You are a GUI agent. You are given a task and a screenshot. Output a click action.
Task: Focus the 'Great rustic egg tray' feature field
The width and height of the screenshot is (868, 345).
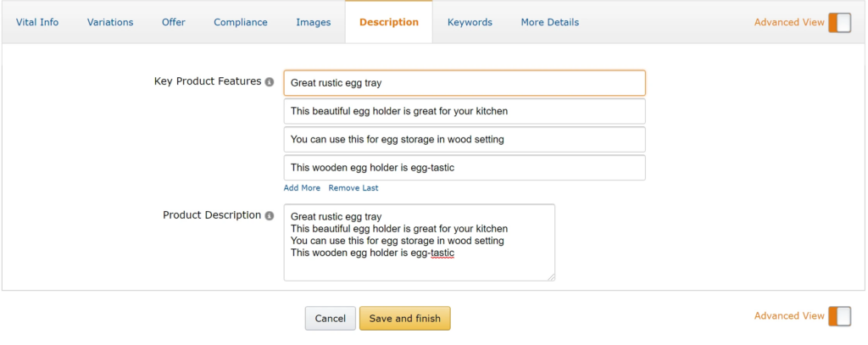[x=465, y=83]
